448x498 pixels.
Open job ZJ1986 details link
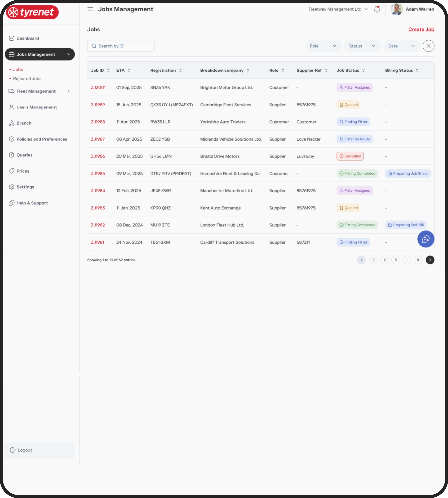coord(98,156)
